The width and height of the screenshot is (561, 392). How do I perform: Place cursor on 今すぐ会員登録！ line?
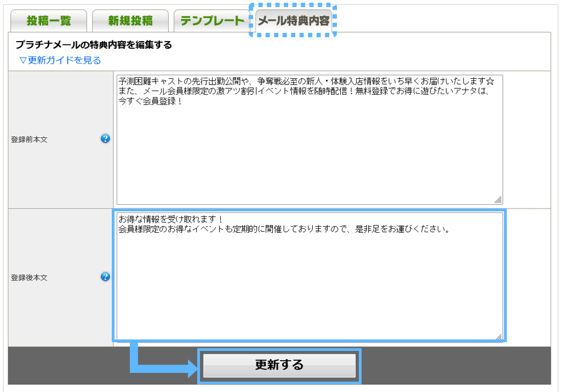coord(151,101)
